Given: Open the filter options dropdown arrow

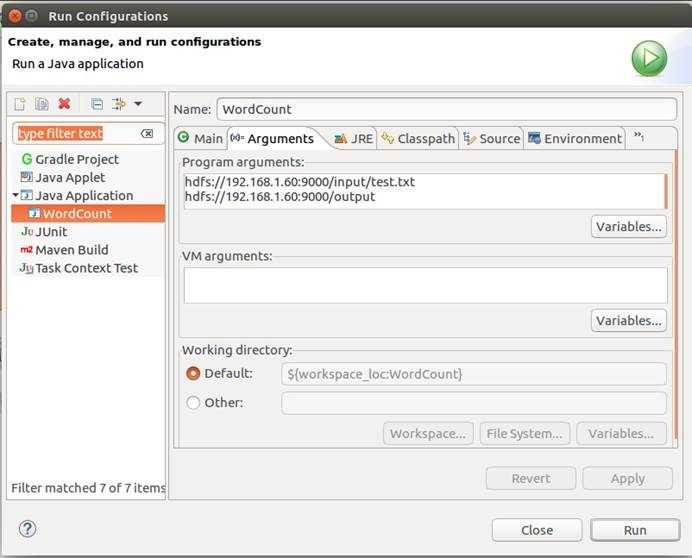Looking at the screenshot, I should coord(138,104).
